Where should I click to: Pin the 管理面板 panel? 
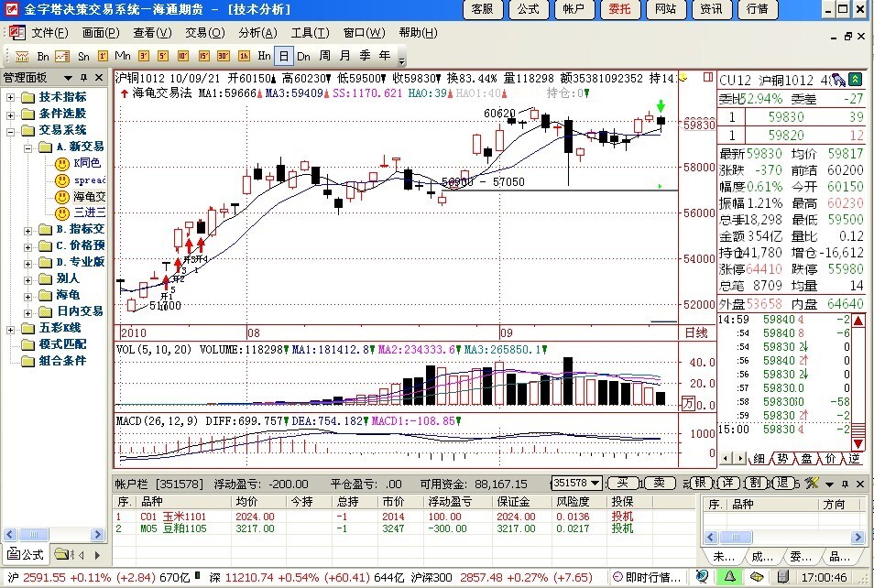(x=84, y=78)
